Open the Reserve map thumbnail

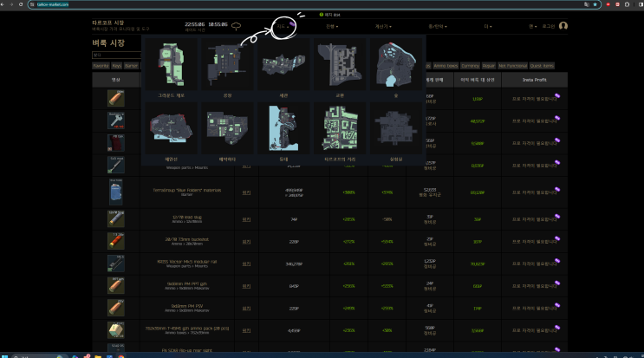(x=227, y=128)
